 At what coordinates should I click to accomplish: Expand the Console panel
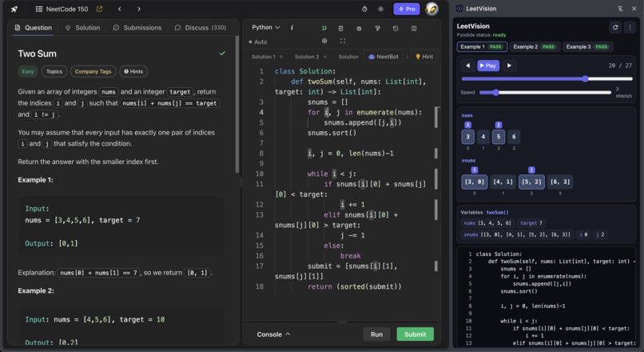[x=273, y=334]
